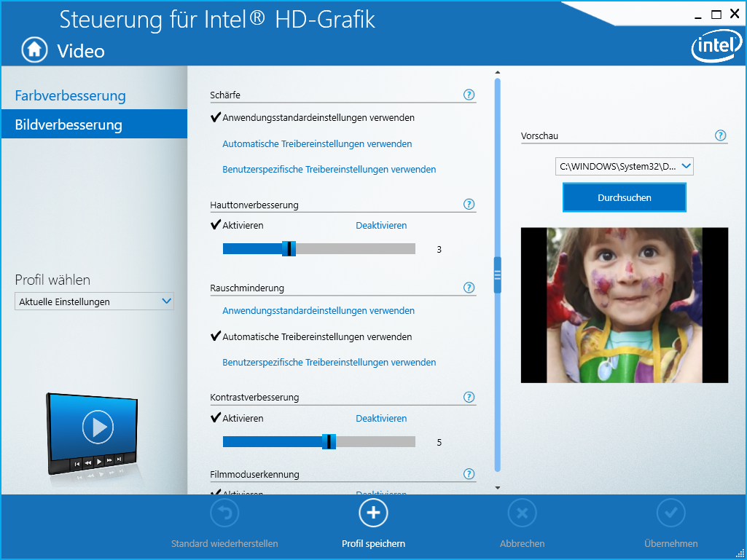Image resolution: width=747 pixels, height=560 pixels.
Task: Click the Hauttonverbesserung slider handle
Action: tap(289, 248)
